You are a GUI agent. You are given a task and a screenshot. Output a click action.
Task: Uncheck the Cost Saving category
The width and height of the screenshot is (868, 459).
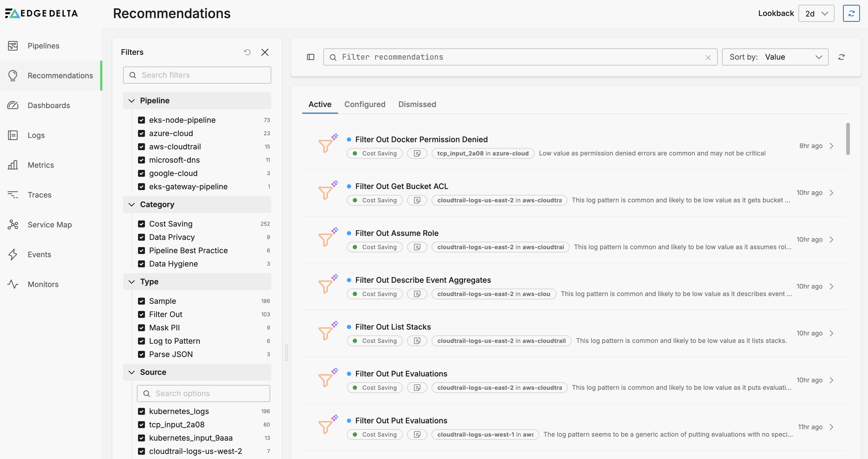[x=141, y=224]
